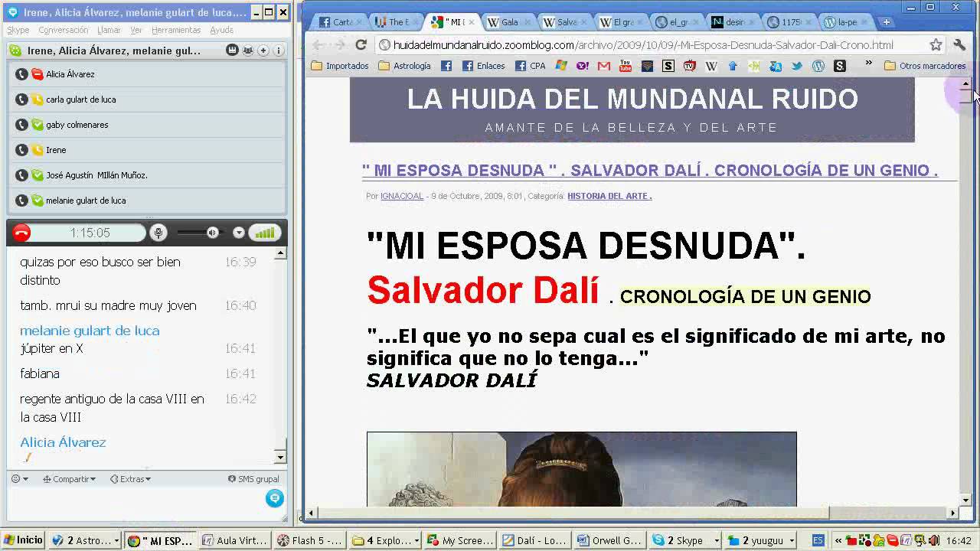The image size is (980, 551).
Task: Click call icon next to José Agustín Millán Muñoz
Action: 21,175
